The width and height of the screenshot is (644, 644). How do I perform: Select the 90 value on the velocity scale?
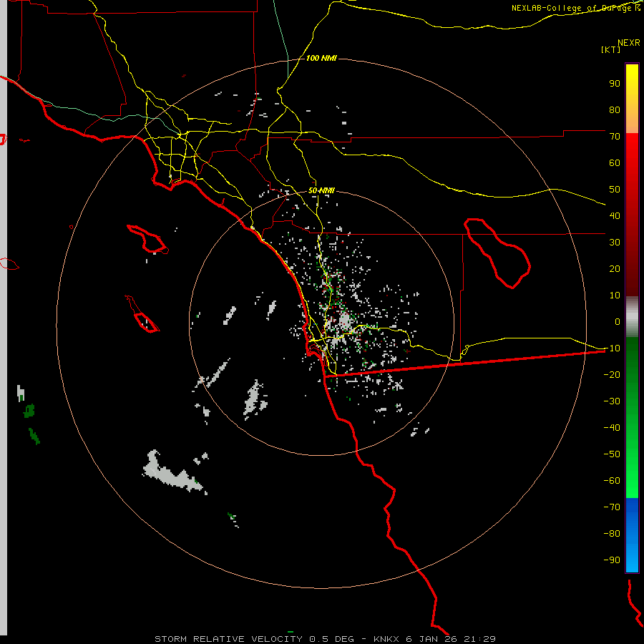(x=615, y=84)
